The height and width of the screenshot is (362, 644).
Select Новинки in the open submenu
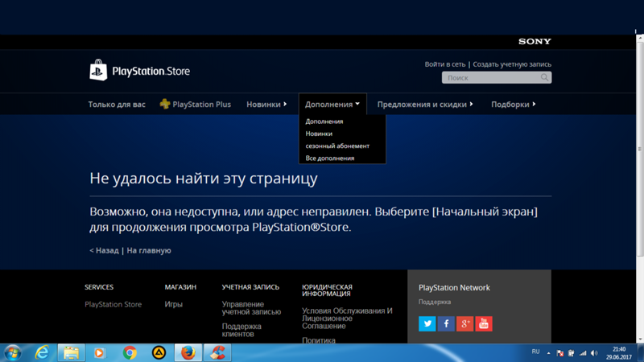pyautogui.click(x=319, y=134)
